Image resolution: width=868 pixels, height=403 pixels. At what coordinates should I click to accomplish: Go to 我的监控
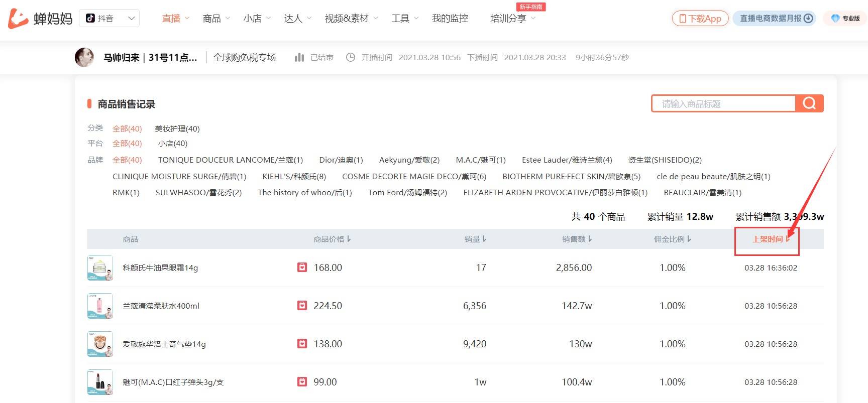click(x=450, y=19)
